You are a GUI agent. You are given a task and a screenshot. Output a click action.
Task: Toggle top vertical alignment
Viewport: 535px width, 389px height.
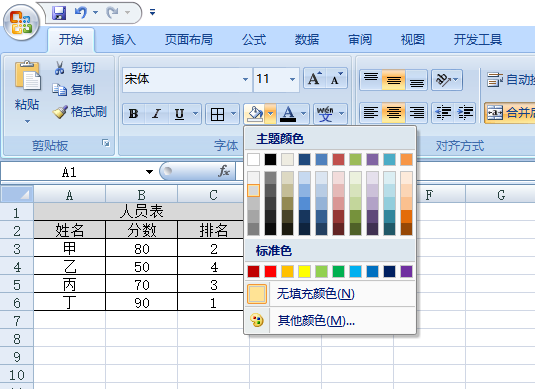(371, 80)
